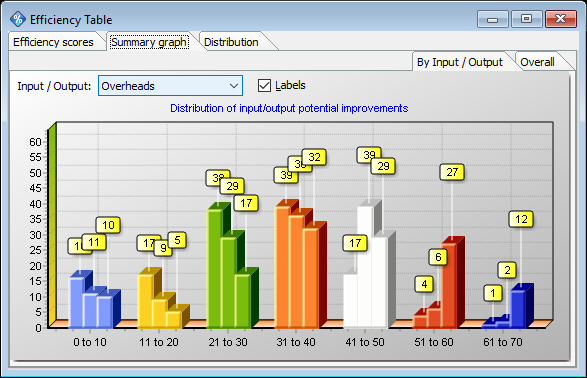587x378 pixels.
Task: Click the data label 6 in 51 to 60 group
Action: [x=438, y=257]
